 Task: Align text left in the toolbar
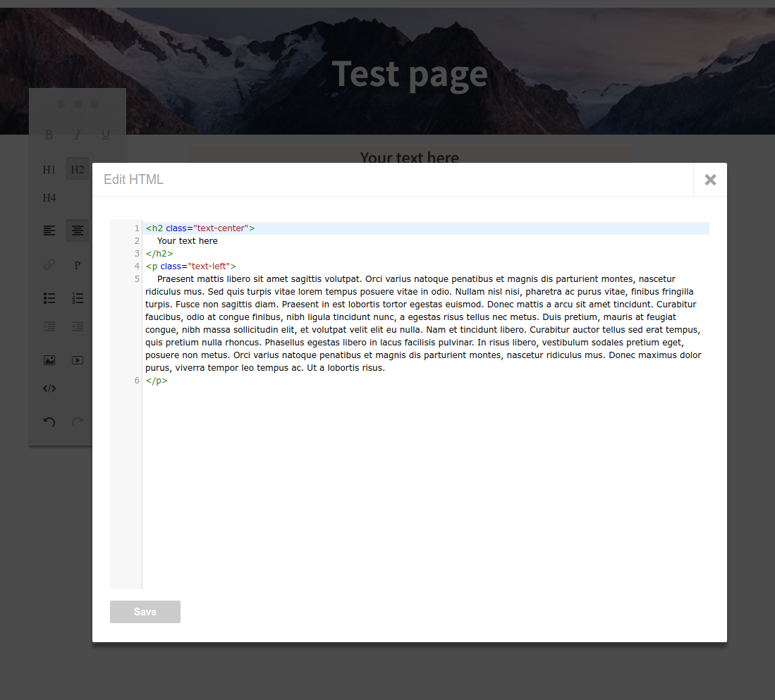(x=49, y=231)
